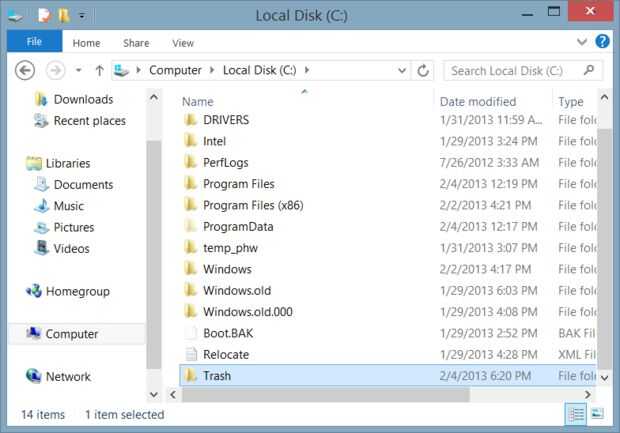Click horizontal scrollbar right arrow

click(588, 394)
